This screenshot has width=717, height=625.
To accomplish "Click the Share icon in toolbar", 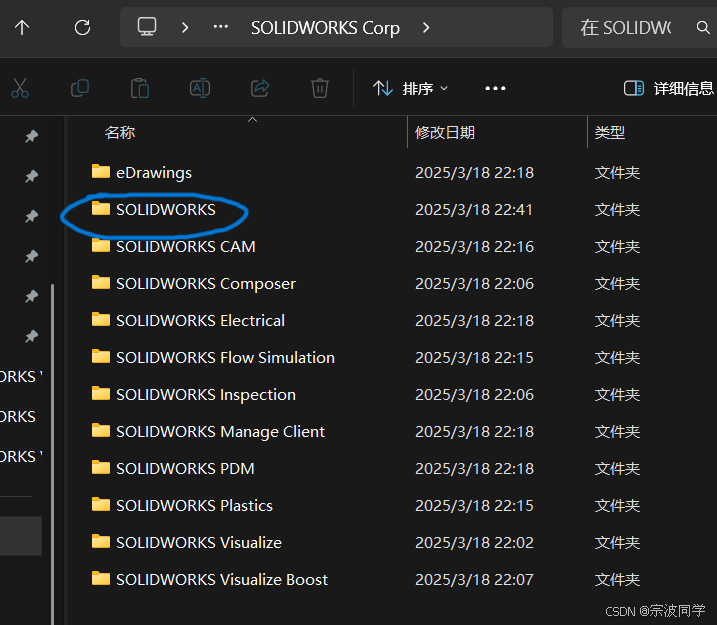I will pos(260,88).
